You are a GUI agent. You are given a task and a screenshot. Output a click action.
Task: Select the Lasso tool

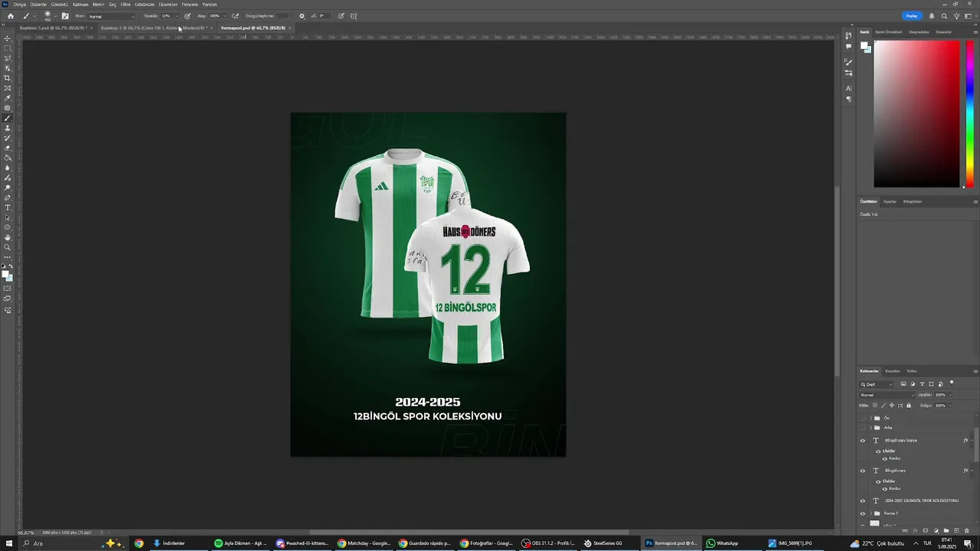coord(8,58)
